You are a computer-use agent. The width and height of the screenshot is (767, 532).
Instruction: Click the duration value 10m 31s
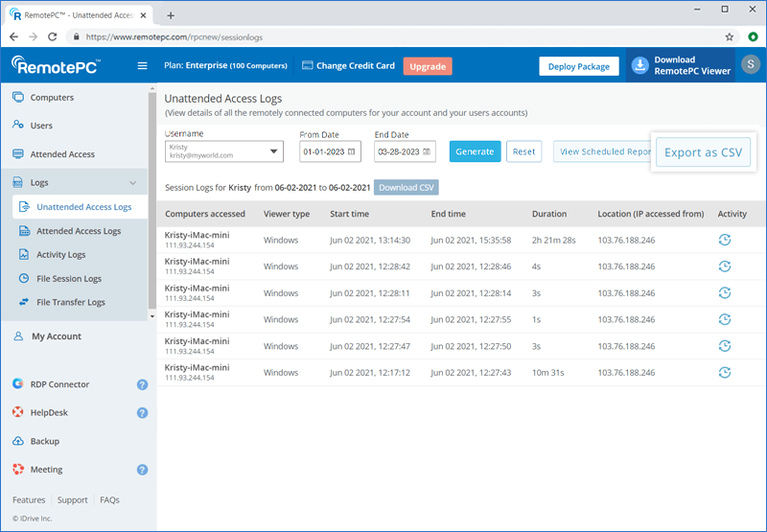(x=547, y=373)
